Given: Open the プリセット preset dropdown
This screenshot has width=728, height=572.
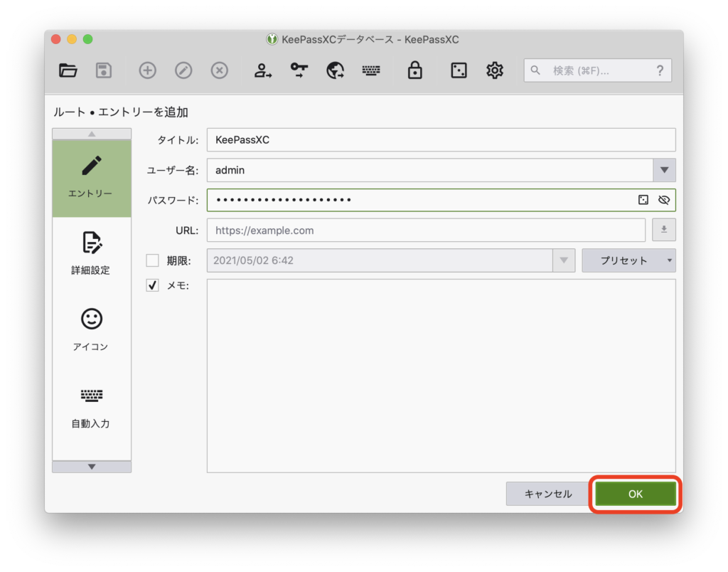Looking at the screenshot, I should [628, 260].
